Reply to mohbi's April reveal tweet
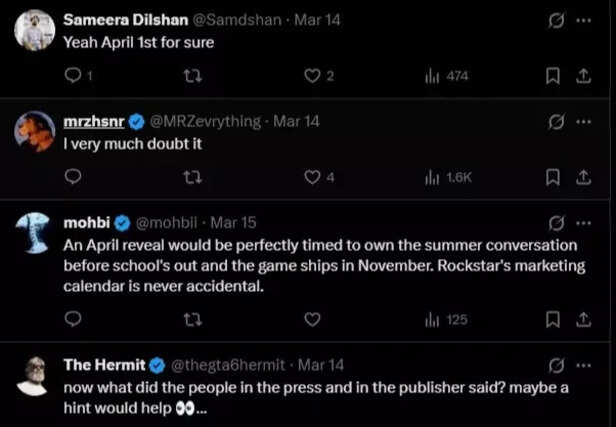The height and width of the screenshot is (427, 616). (x=72, y=320)
